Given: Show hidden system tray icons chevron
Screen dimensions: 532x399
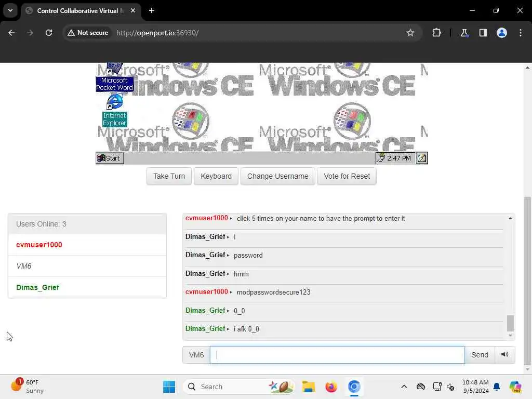Looking at the screenshot, I should (x=404, y=387).
